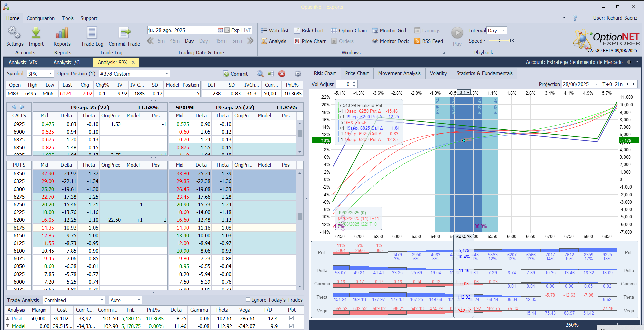
Task: Open the Watchlist window
Action: coord(275,30)
